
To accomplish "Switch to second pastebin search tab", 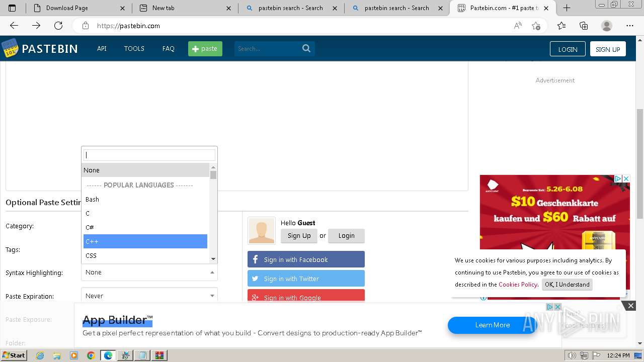I will pyautogui.click(x=396, y=8).
